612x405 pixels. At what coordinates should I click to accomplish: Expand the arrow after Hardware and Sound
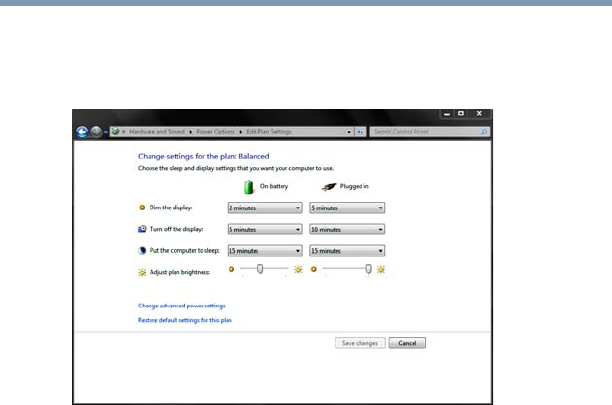coord(190,132)
